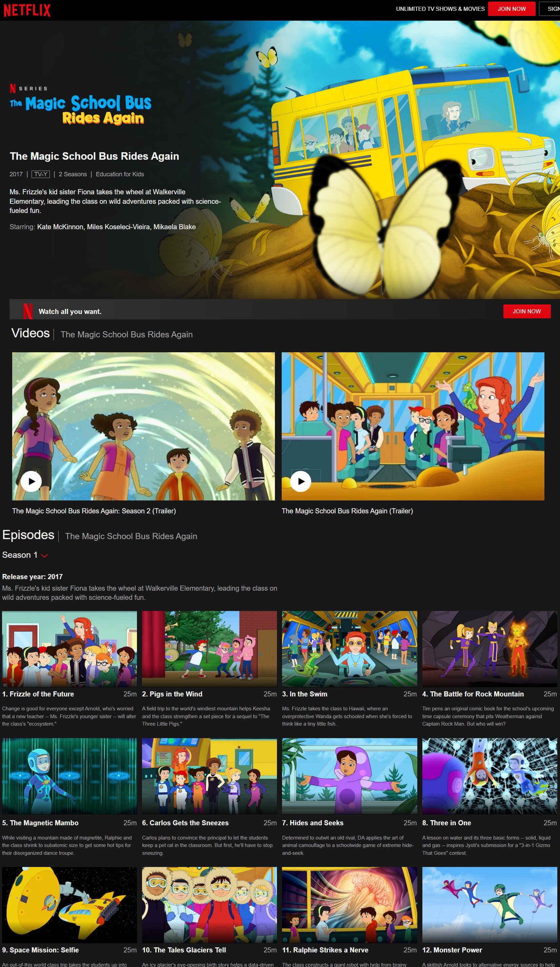The height and width of the screenshot is (967, 560).
Task: Open Space Mission: Selfie episode thumbnail
Action: (x=69, y=905)
